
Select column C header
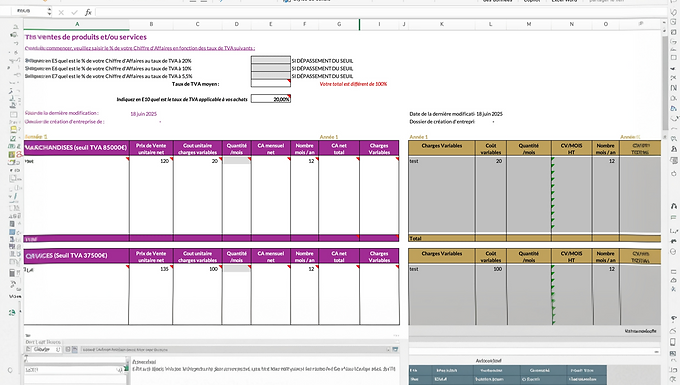coord(197,24)
